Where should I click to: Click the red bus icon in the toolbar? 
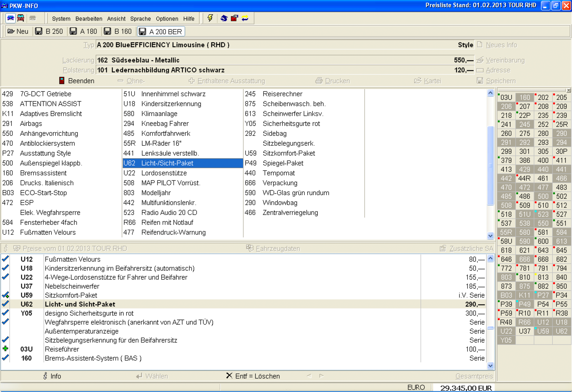click(x=21, y=18)
